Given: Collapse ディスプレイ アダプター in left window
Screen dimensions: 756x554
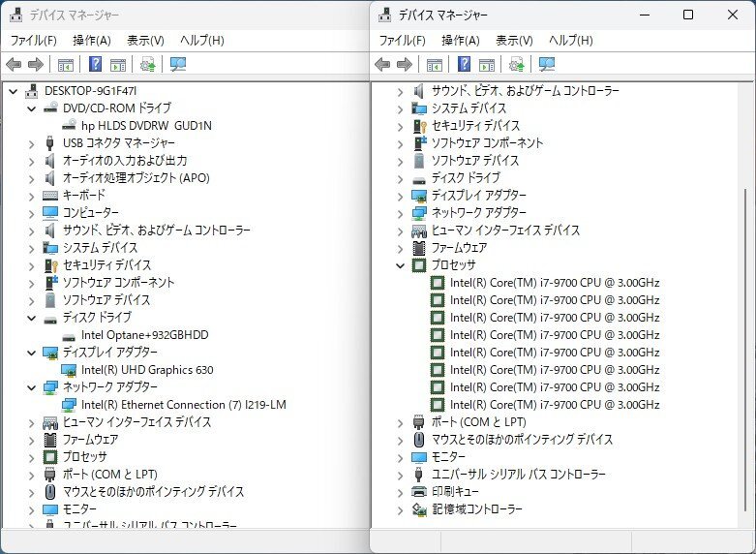Looking at the screenshot, I should (32, 353).
